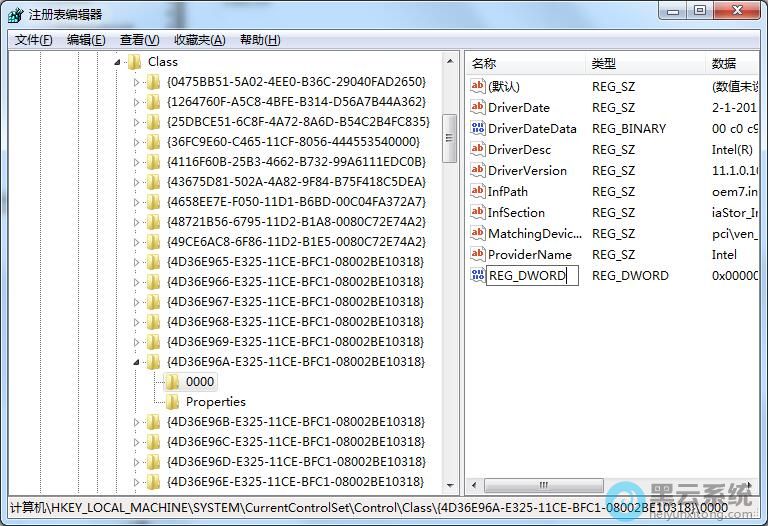768x526 pixels.
Task: Select the InfPath value icon
Action: pos(477,192)
